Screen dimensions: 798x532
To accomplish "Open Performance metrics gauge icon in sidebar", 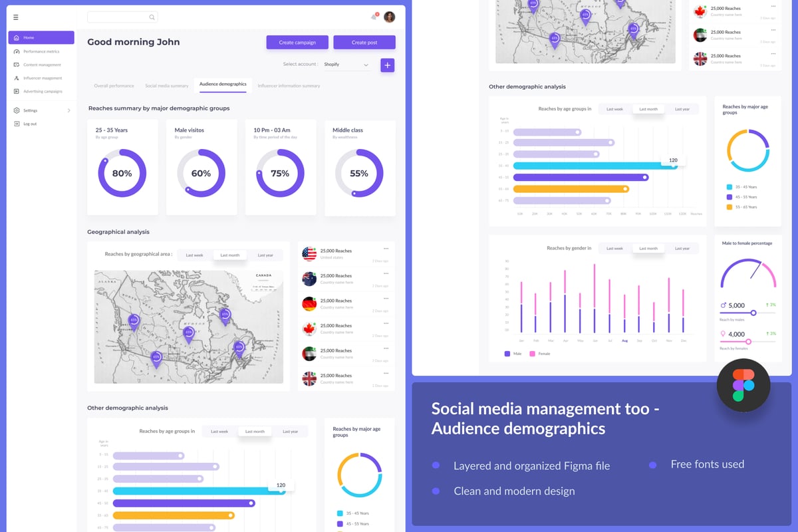I will click(17, 51).
